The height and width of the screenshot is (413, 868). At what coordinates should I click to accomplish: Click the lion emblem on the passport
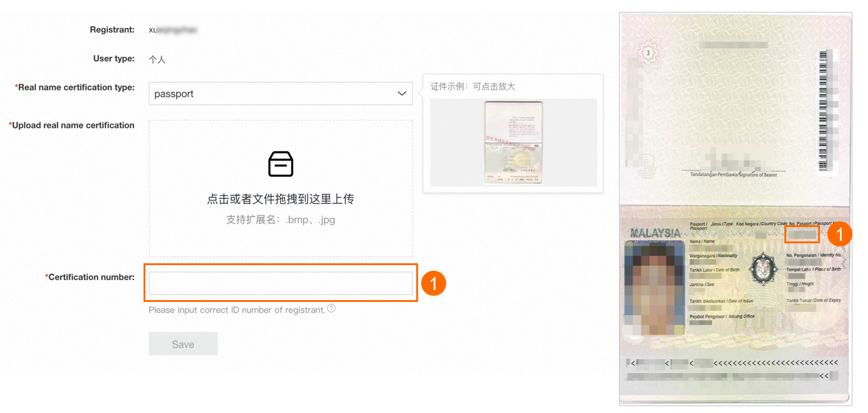(x=763, y=270)
